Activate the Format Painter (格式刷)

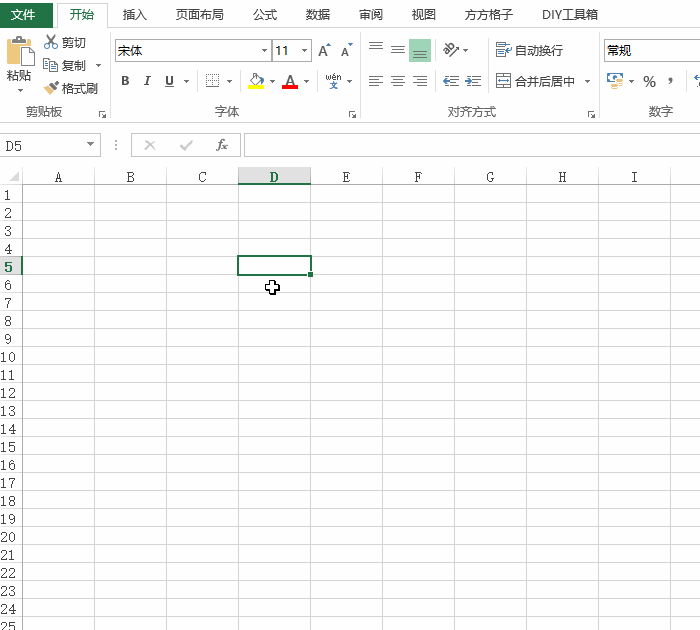pyautogui.click(x=70, y=88)
